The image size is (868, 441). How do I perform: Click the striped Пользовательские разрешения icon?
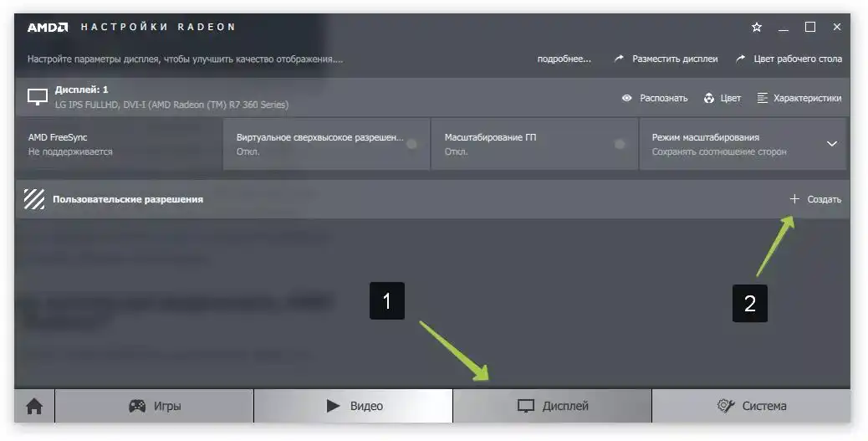coord(34,199)
